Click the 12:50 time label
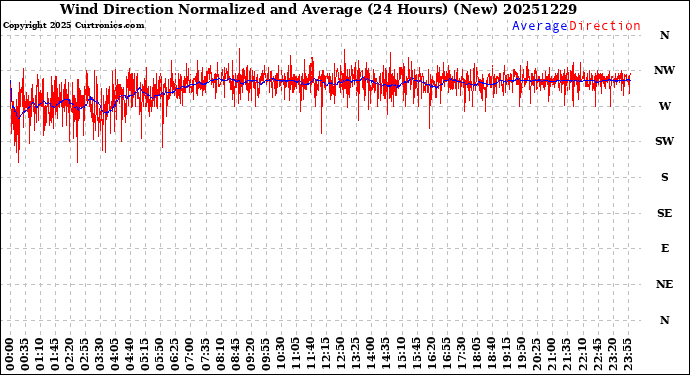Viewport: 690px width, 375px height. pos(341,354)
